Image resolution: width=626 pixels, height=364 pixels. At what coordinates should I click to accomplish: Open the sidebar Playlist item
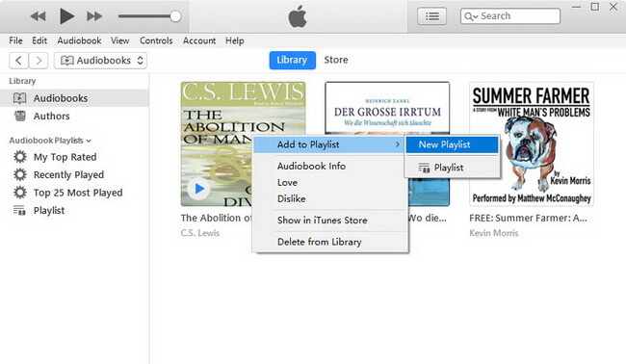click(49, 210)
